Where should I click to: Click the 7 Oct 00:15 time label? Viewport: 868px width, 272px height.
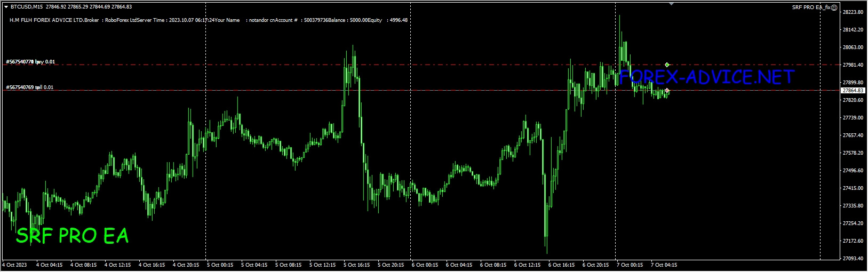point(630,265)
